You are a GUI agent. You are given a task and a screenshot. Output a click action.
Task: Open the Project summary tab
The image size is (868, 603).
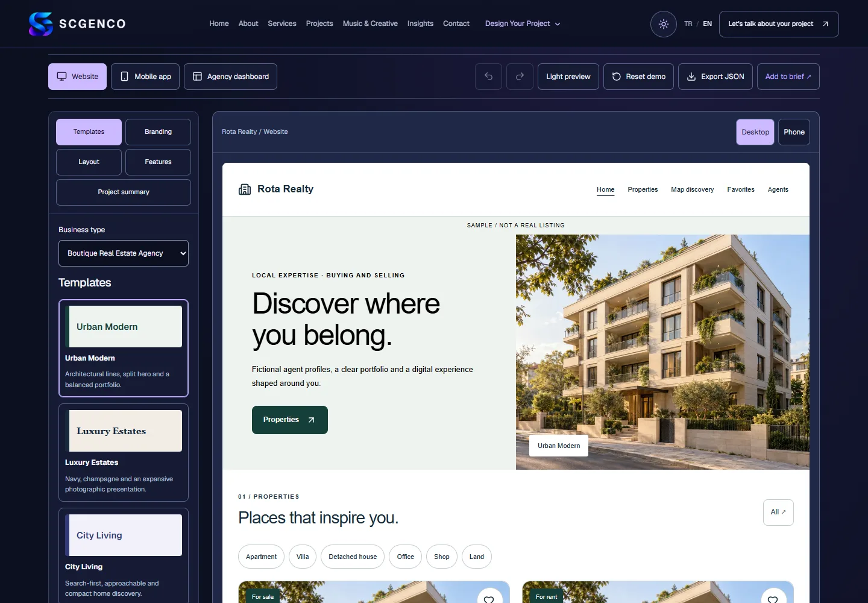124,192
